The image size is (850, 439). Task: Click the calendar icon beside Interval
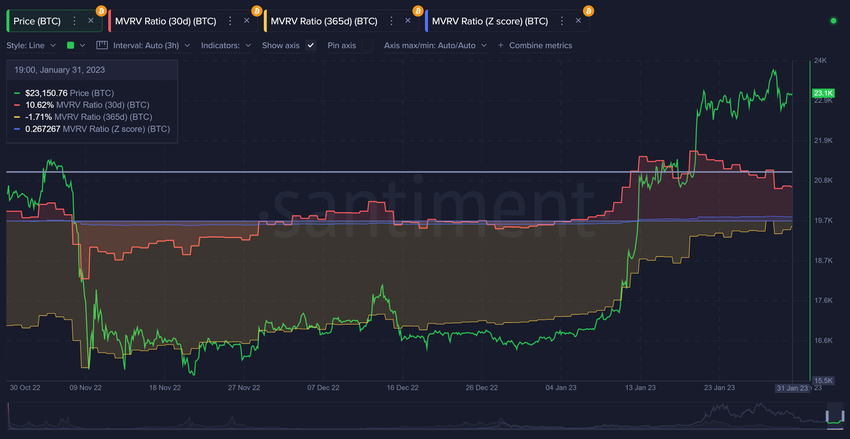point(102,46)
